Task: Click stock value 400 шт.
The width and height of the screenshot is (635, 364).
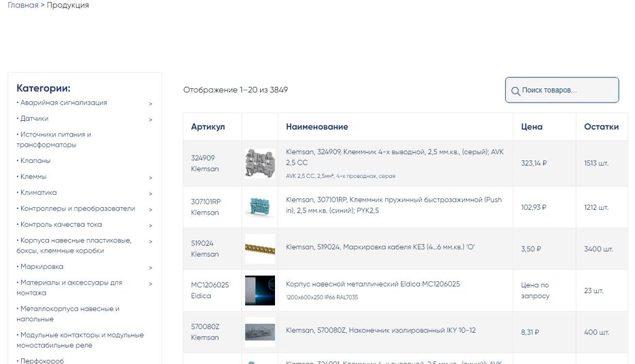Action: coord(596,332)
